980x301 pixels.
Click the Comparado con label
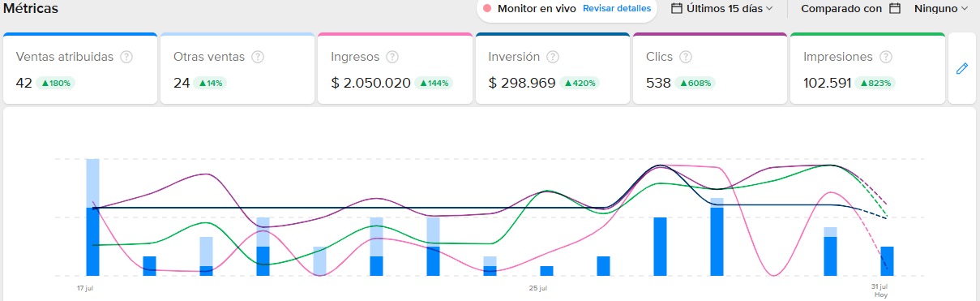841,8
